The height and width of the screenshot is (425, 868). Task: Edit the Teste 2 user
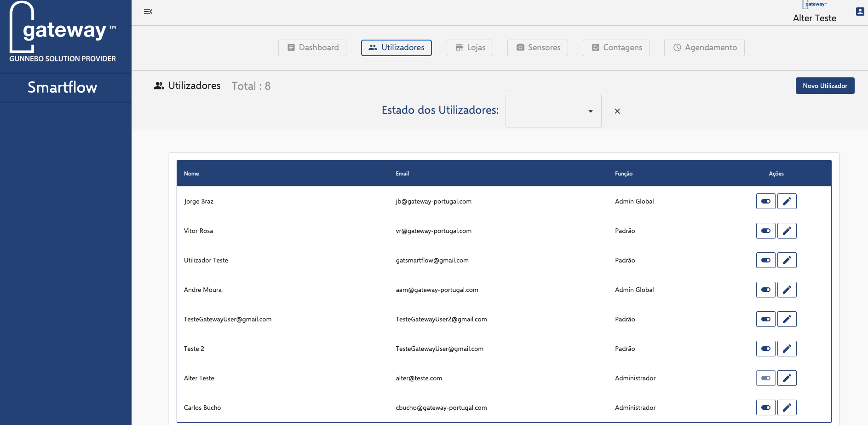point(787,349)
